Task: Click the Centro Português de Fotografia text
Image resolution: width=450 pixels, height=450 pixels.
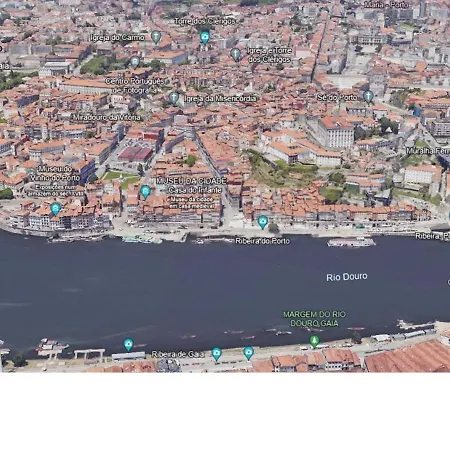Action: tap(135, 86)
